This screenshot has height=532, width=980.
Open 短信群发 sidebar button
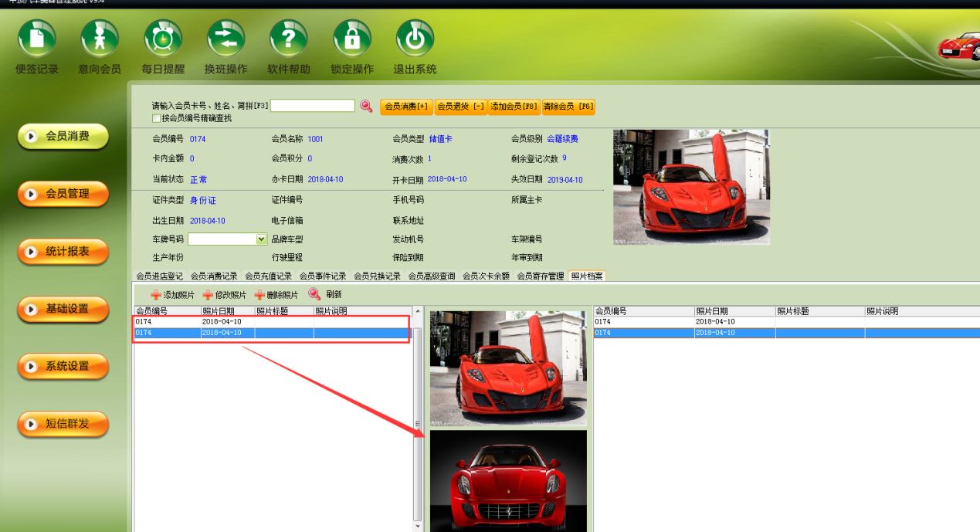pos(63,424)
